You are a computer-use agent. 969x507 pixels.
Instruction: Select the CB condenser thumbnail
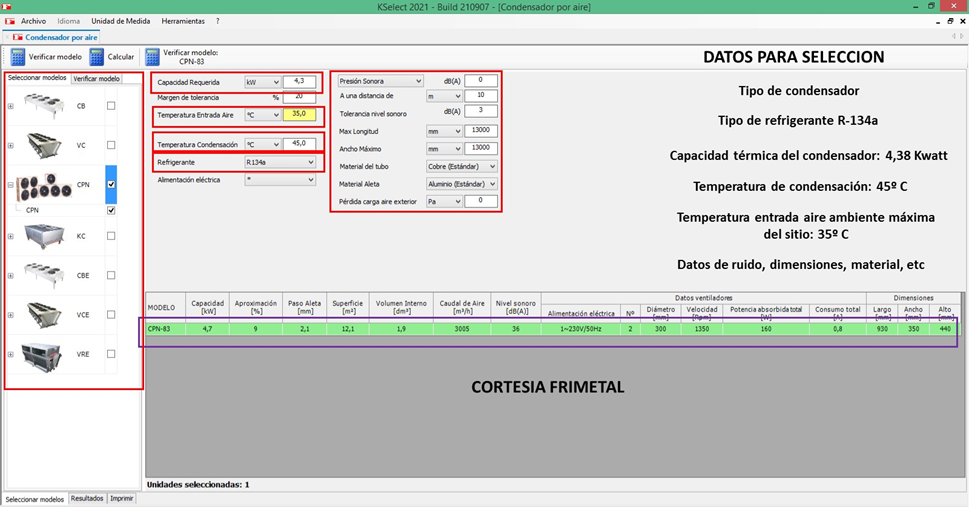(x=43, y=106)
